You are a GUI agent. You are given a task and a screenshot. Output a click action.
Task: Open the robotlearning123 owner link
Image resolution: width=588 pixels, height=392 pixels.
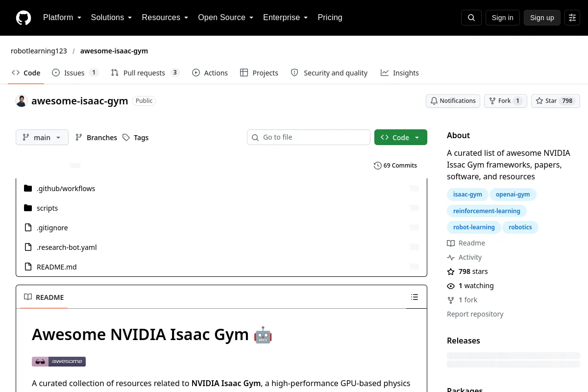tap(39, 51)
